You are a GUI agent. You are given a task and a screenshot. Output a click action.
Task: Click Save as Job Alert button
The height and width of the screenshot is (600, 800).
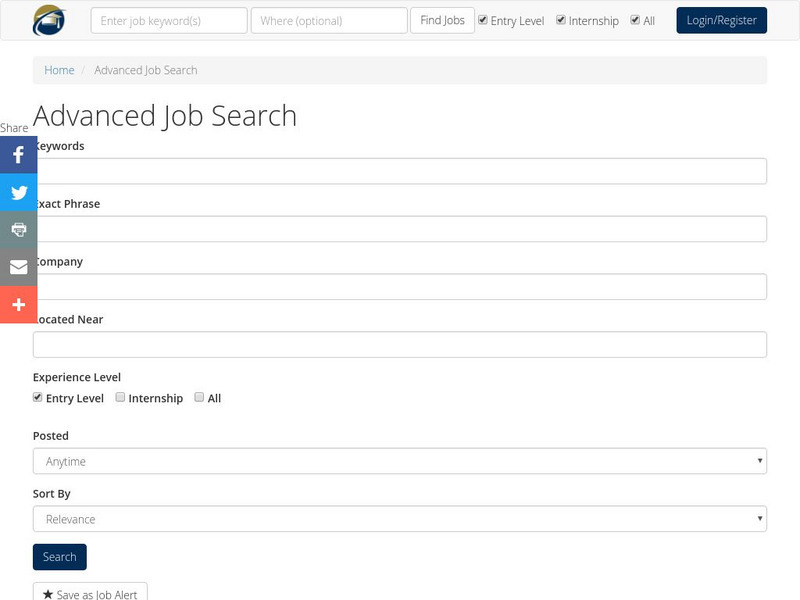tap(91, 594)
